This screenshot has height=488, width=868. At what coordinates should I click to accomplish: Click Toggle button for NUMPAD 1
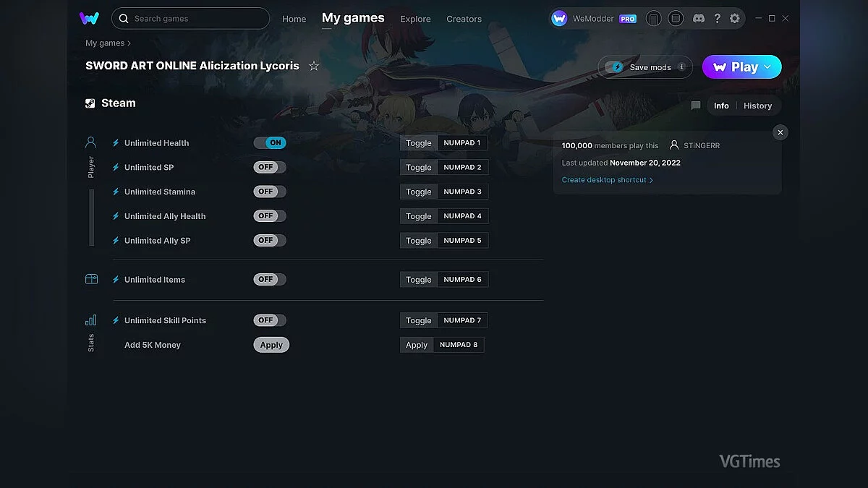coord(419,143)
